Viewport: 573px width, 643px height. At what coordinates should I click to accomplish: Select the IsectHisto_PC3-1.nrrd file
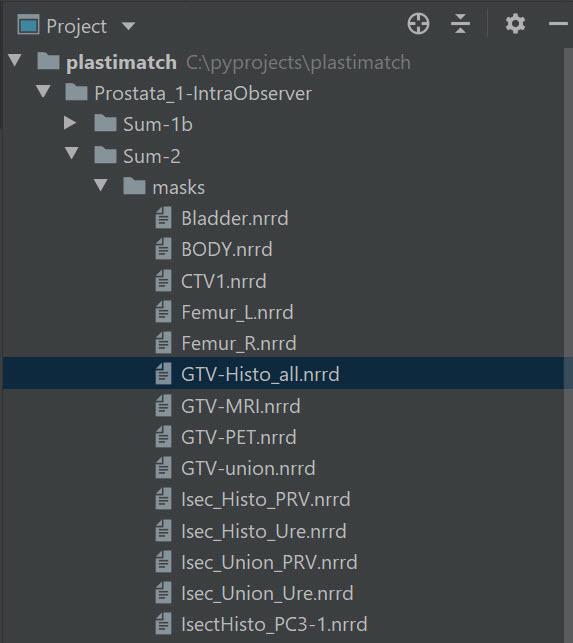pyautogui.click(x=283, y=625)
